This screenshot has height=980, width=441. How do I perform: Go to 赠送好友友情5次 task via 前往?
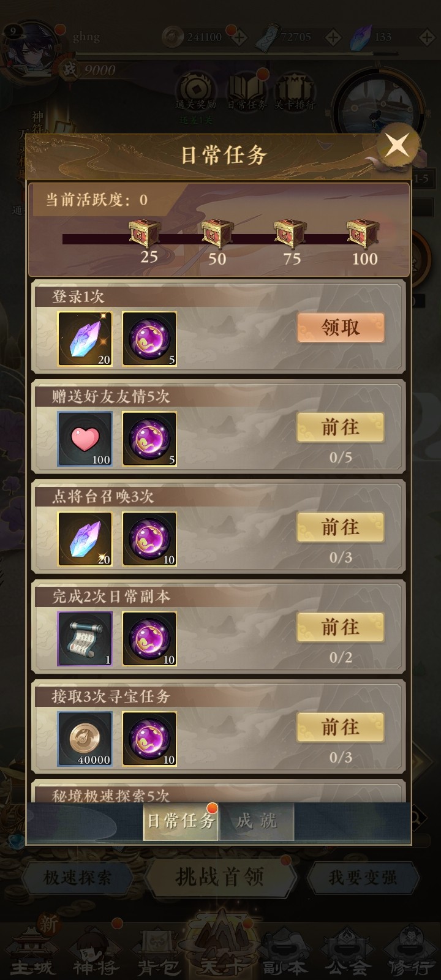341,427
